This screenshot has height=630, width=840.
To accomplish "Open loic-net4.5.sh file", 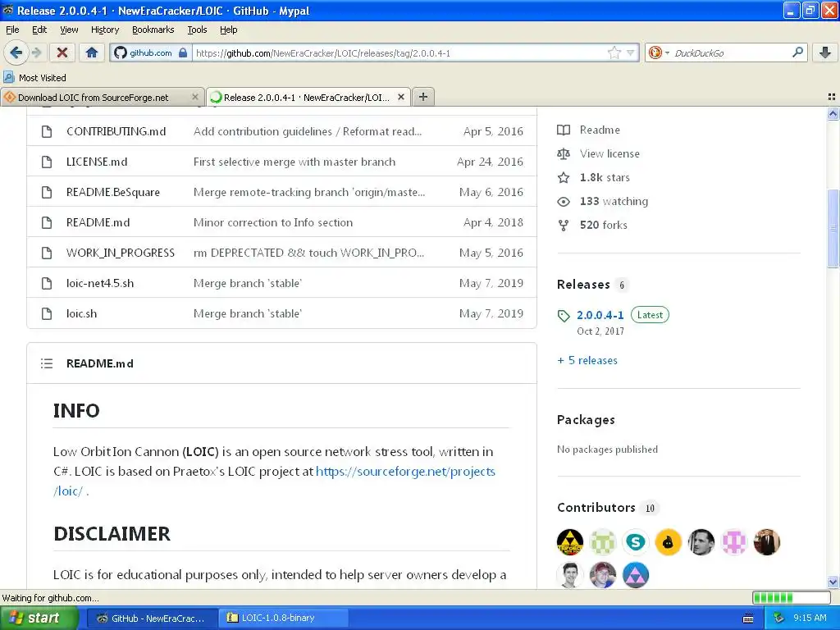I will tap(100, 283).
